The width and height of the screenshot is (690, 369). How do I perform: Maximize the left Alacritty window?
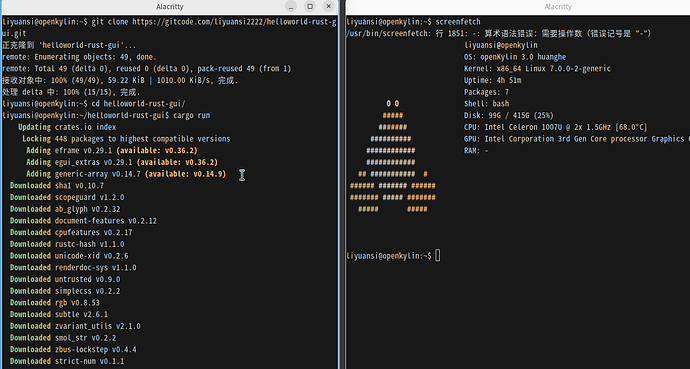tap(310, 6)
